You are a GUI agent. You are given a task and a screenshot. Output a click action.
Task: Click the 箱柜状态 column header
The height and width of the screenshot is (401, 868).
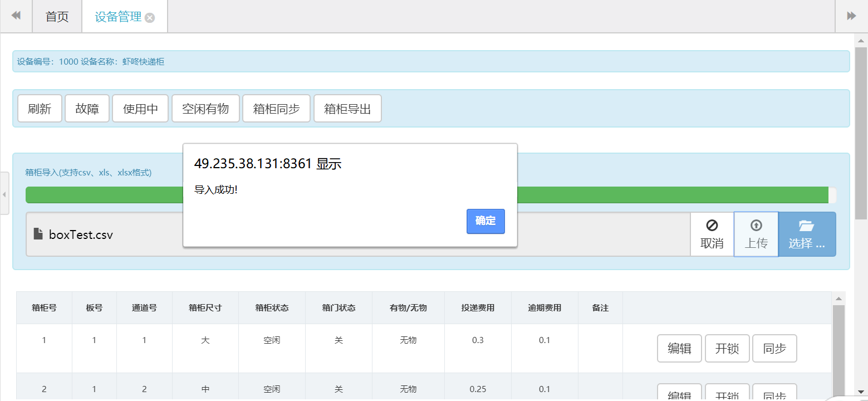pos(272,307)
